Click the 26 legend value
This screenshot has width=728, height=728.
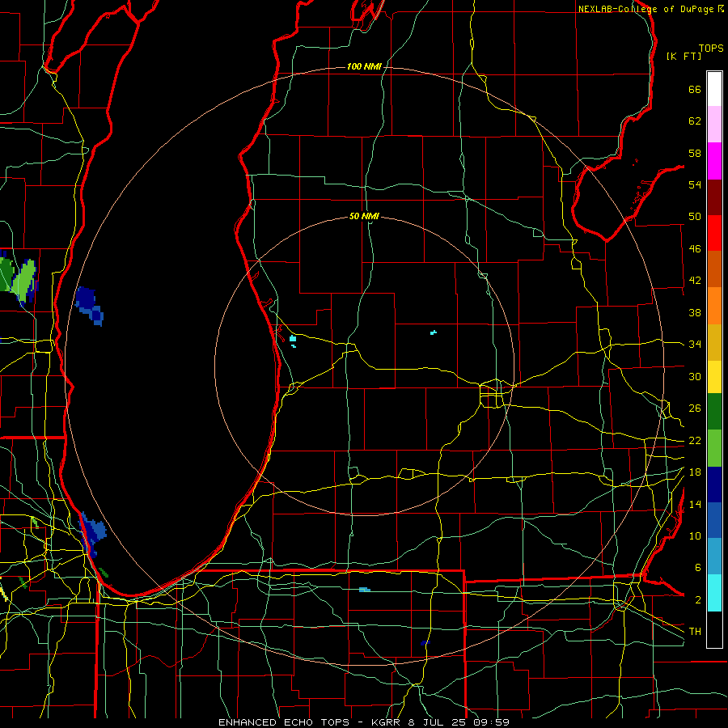click(695, 408)
